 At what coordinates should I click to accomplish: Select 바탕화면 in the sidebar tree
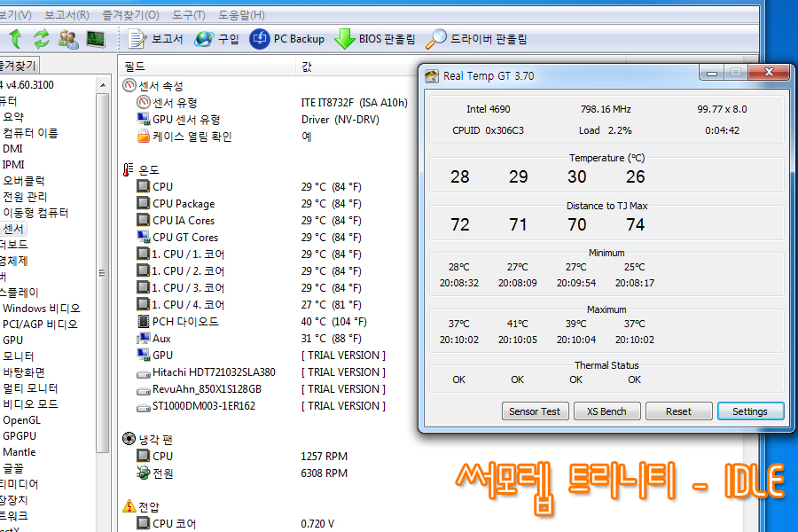tap(24, 372)
